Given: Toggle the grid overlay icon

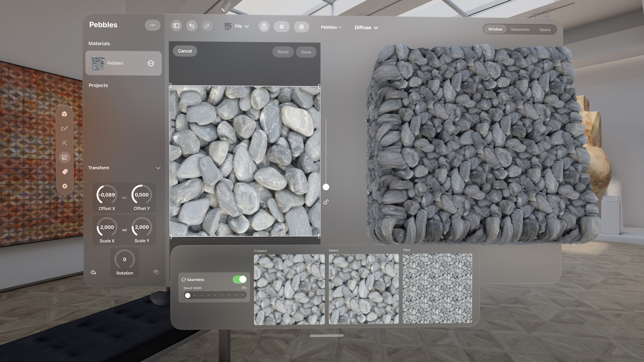Looking at the screenshot, I should 282,26.
